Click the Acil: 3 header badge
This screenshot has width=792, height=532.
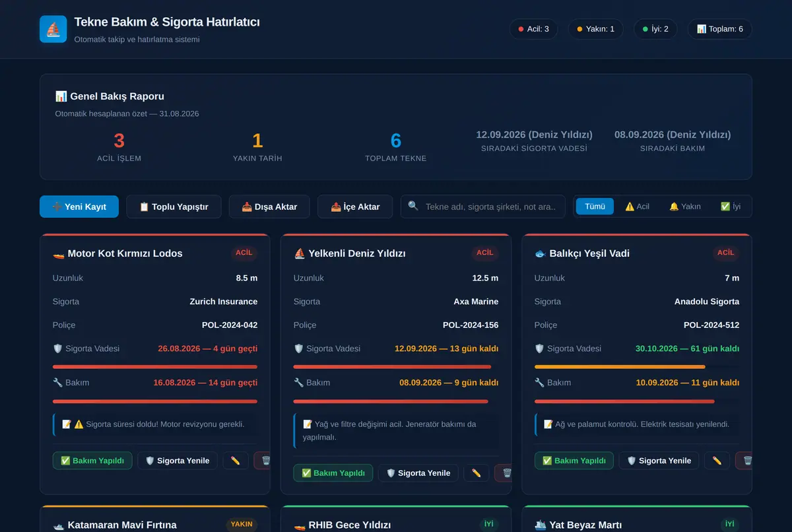click(x=533, y=29)
